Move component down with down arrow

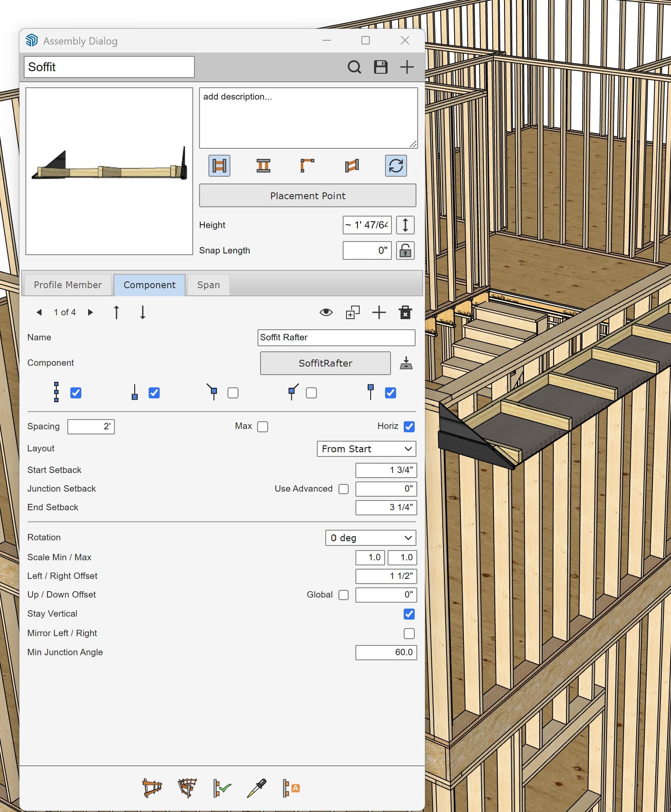coord(143,312)
